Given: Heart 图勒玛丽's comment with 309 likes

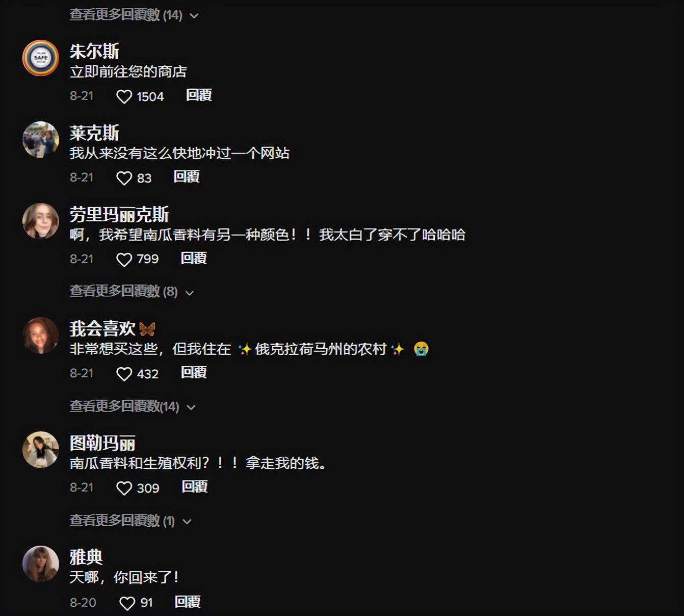Looking at the screenshot, I should tap(124, 488).
